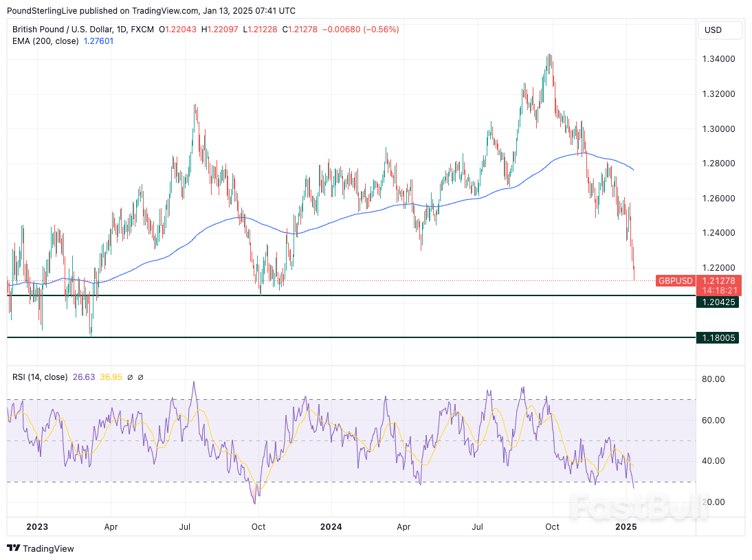
Task: Open the USD currency selector
Action: point(720,30)
